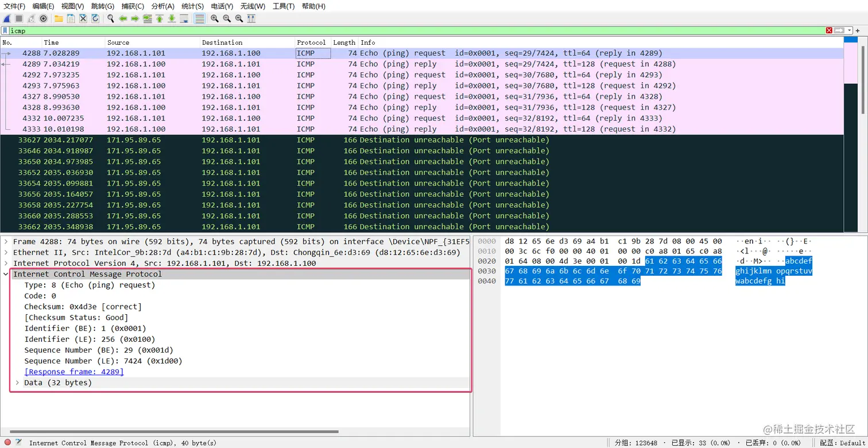868x448 pixels.
Task: Select packet 4289 echo reply row
Action: pos(422,64)
